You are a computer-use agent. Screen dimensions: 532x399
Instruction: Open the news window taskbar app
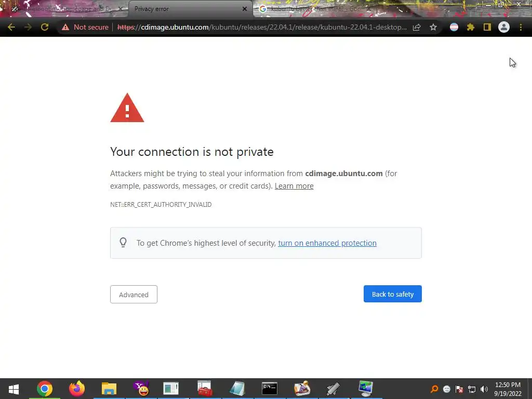point(170,389)
